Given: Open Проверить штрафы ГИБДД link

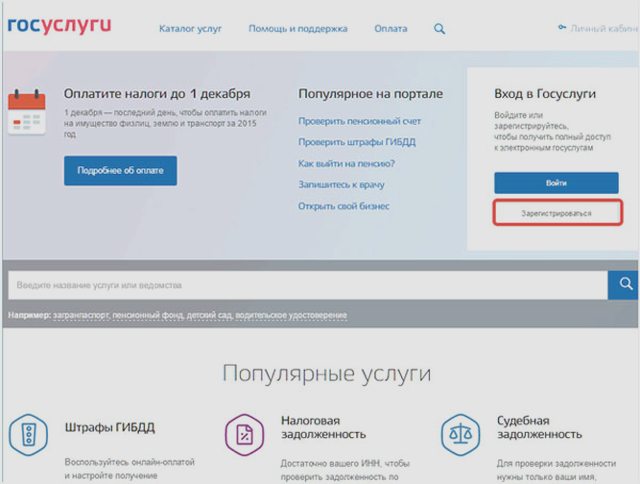Looking at the screenshot, I should pos(357,142).
